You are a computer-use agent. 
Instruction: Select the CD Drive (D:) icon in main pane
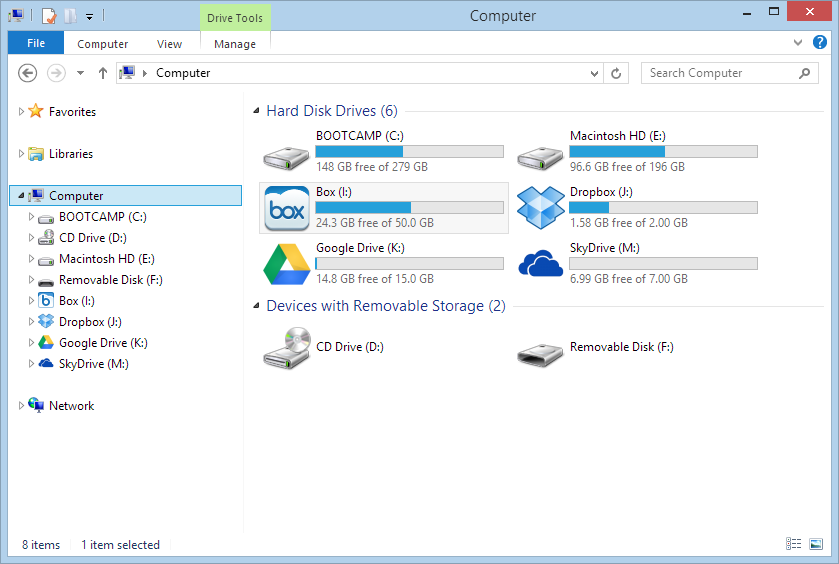pos(287,348)
